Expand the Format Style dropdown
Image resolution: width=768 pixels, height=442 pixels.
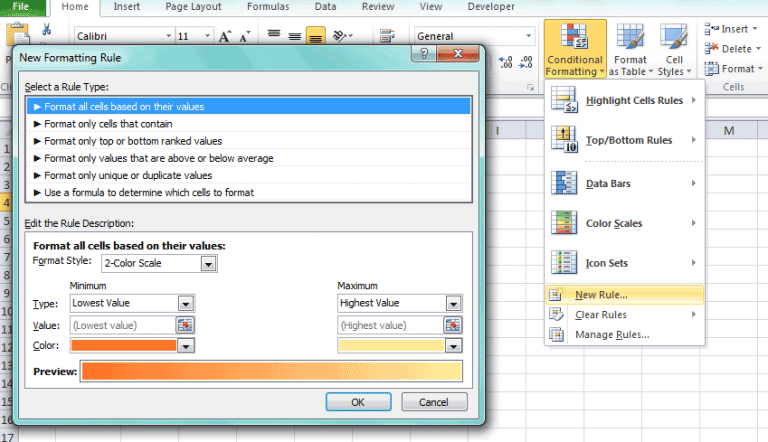click(208, 264)
